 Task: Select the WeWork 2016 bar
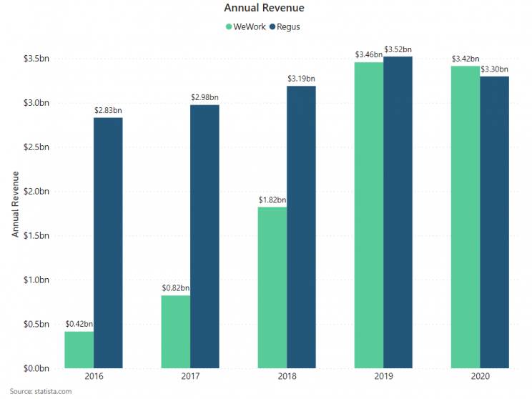79,350
